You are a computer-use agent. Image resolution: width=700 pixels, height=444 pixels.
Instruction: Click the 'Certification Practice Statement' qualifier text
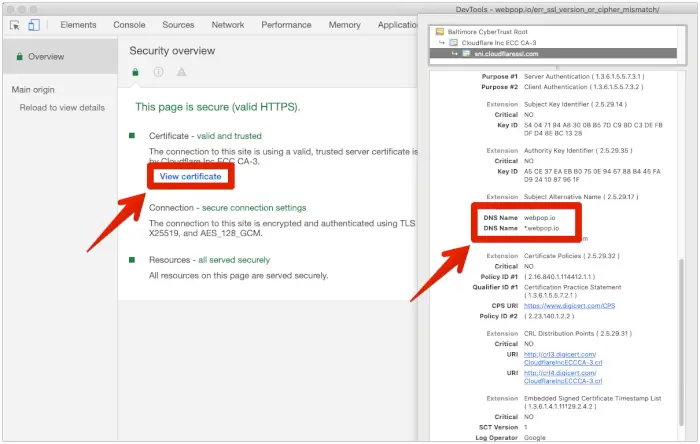tap(572, 287)
